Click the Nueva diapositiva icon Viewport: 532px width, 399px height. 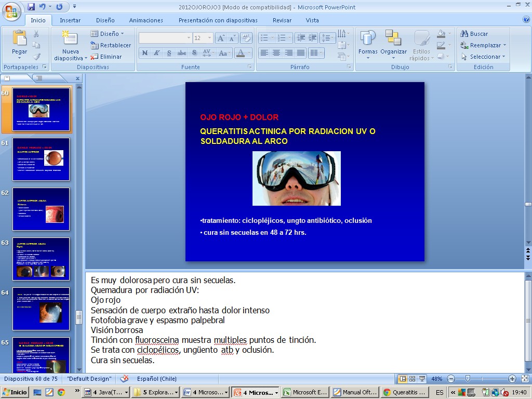(70, 39)
